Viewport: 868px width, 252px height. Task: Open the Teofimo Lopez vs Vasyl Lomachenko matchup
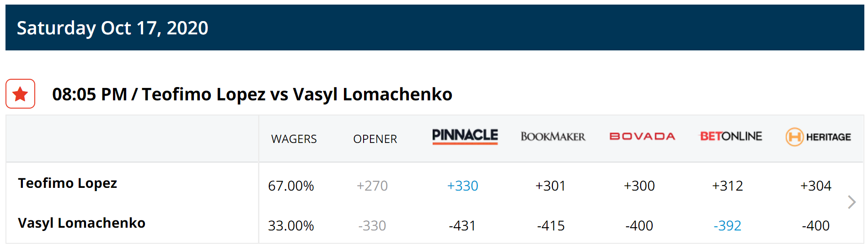(252, 94)
